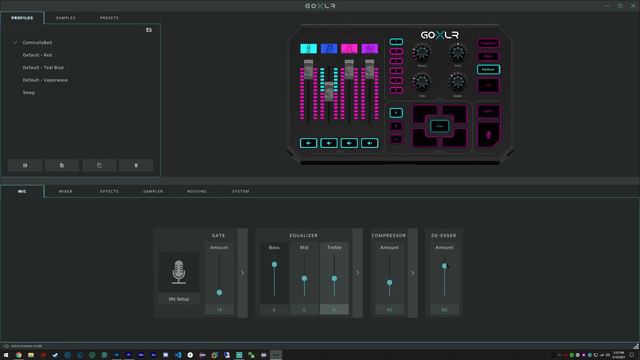The width and height of the screenshot is (640, 360).
Task: Select the Default - Teal Blue profile
Action: click(43, 68)
